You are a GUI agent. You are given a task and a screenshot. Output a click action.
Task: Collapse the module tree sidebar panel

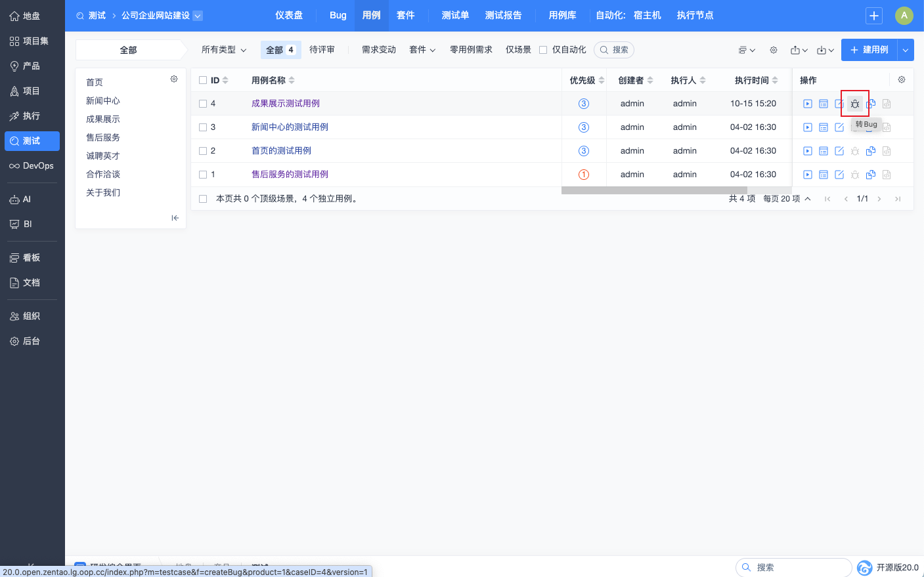[x=175, y=218]
